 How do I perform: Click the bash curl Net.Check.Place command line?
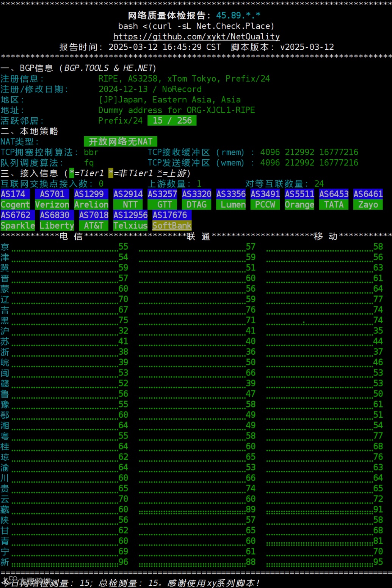click(x=196, y=26)
